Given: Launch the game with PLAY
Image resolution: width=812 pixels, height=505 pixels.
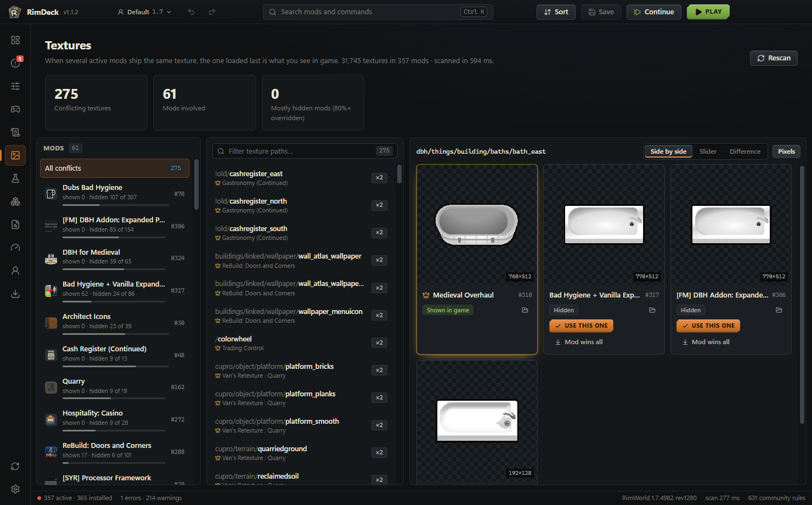Looking at the screenshot, I should coord(708,12).
